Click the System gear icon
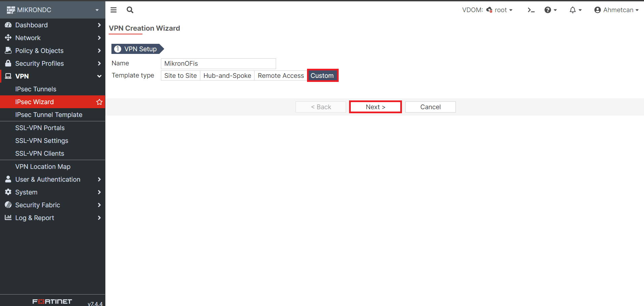Screen dimensions: 644x306 click(8, 192)
